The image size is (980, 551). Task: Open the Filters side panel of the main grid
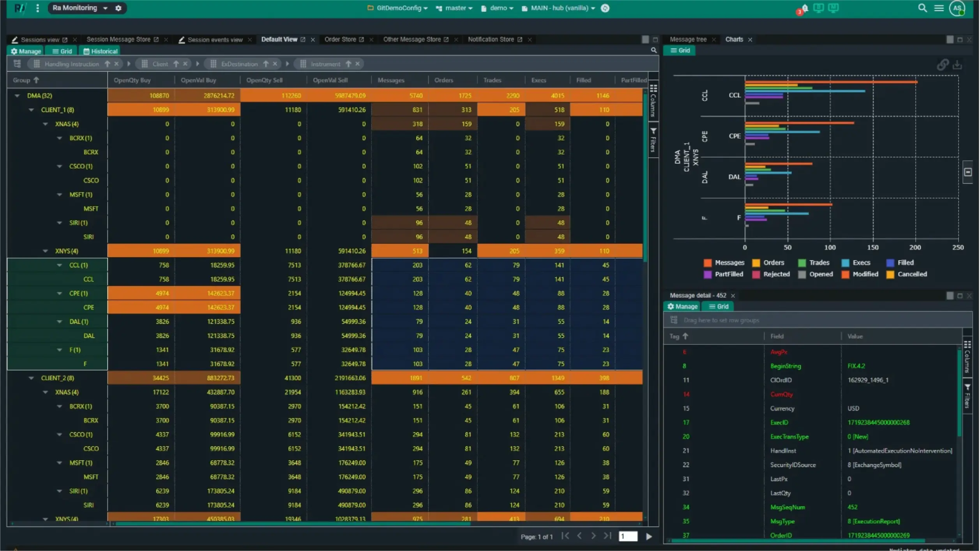pyautogui.click(x=653, y=139)
